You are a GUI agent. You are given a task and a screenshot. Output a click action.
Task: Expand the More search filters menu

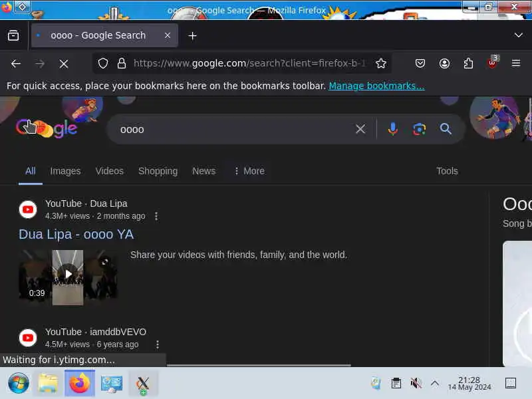click(x=249, y=171)
